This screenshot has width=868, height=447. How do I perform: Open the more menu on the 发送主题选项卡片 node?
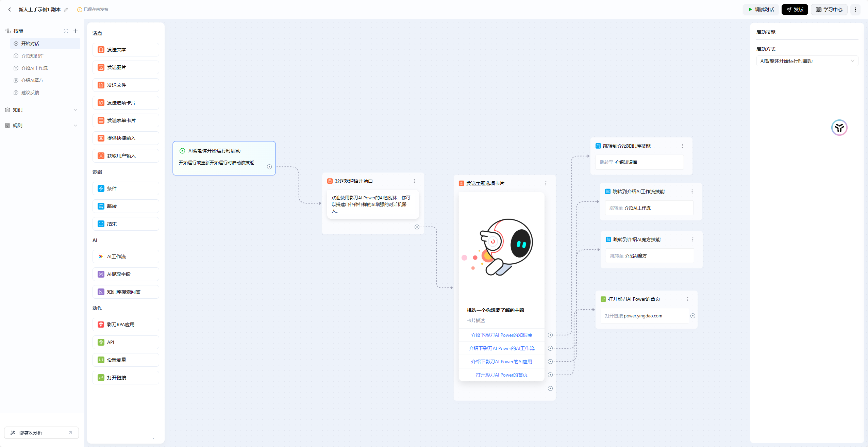coord(546,183)
